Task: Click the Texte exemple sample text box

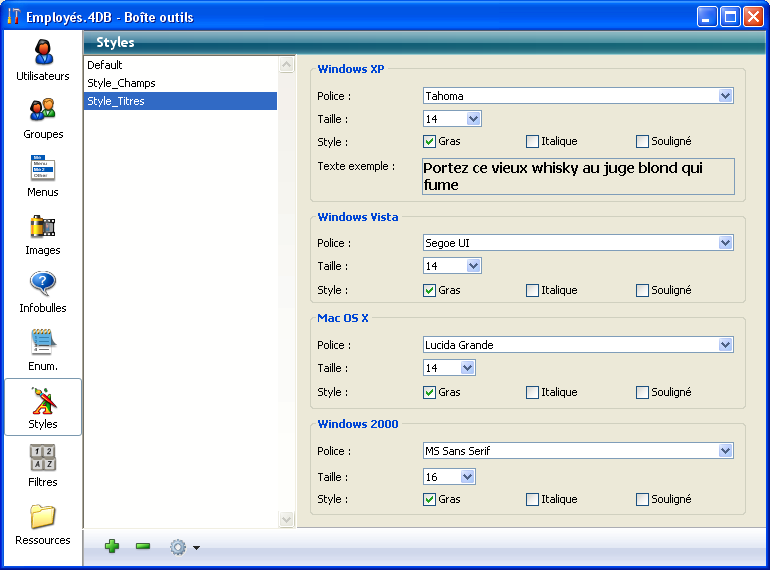Action: point(577,176)
